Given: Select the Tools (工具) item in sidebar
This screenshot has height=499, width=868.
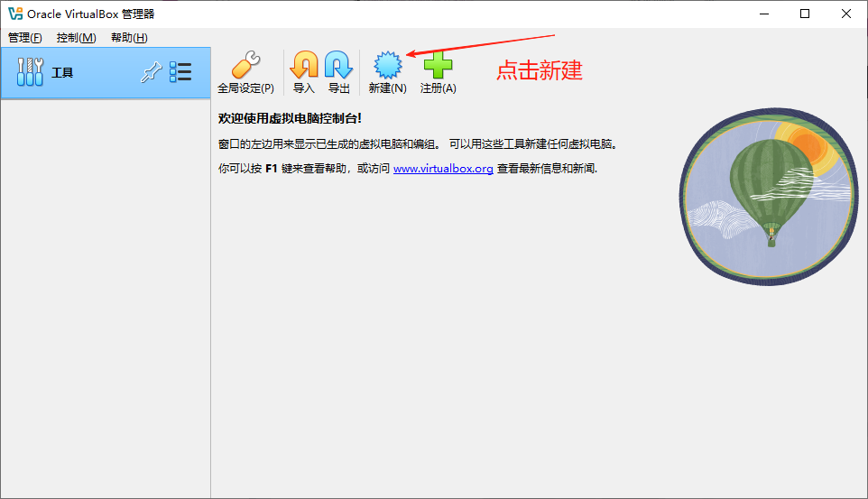Looking at the screenshot, I should [106, 72].
